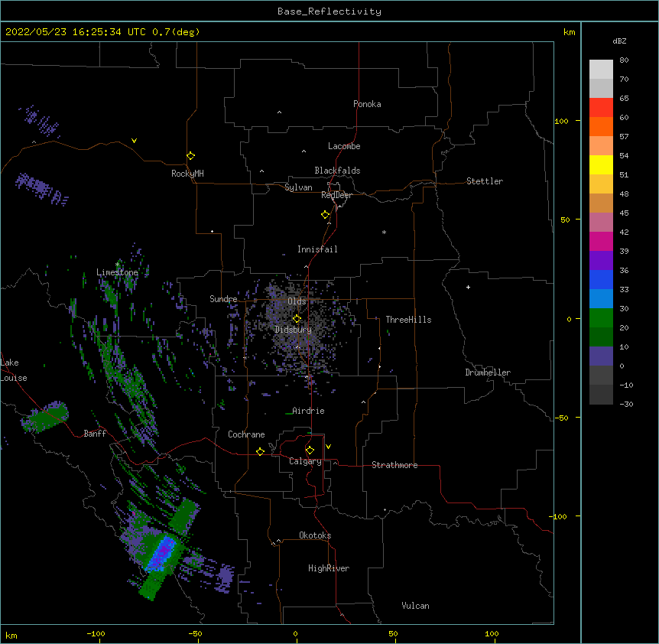Select the white asterisk above Limestone label

coord(117,265)
